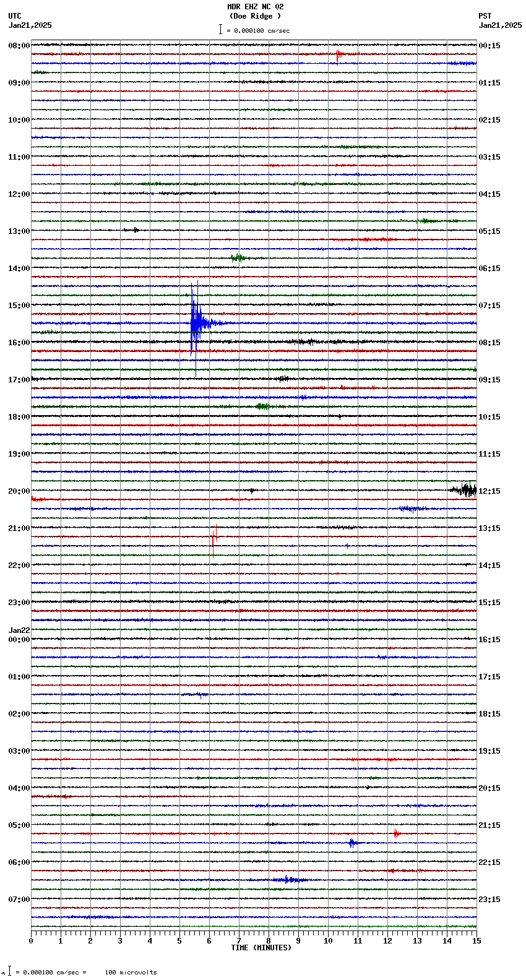Click the black event burst at 20:00 trace end
The height and width of the screenshot is (980, 526).
[464, 490]
